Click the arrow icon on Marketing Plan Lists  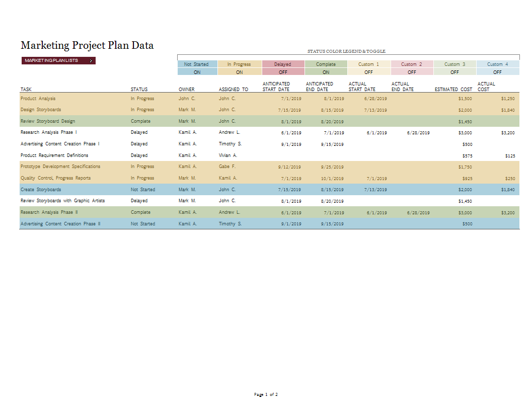pyautogui.click(x=91, y=61)
